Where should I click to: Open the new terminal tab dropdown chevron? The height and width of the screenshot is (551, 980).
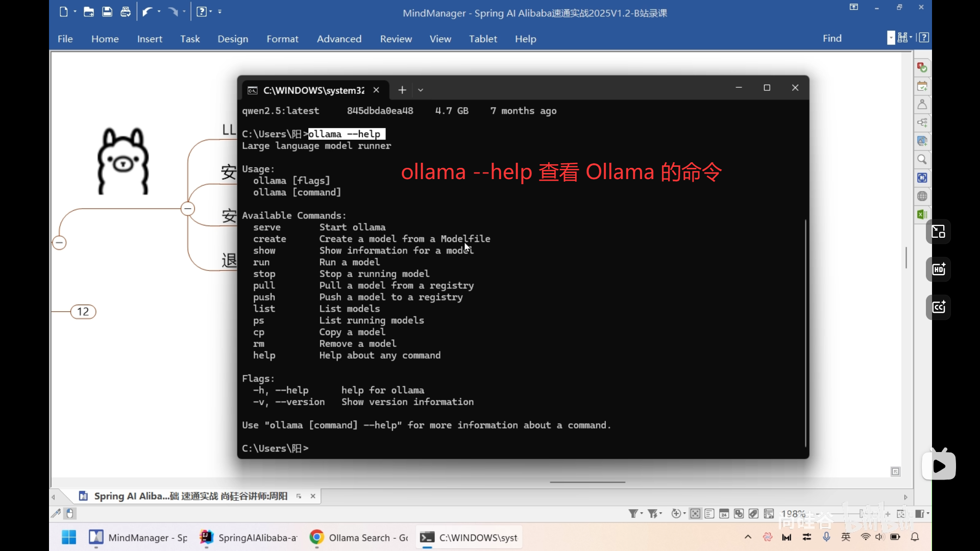[421, 90]
